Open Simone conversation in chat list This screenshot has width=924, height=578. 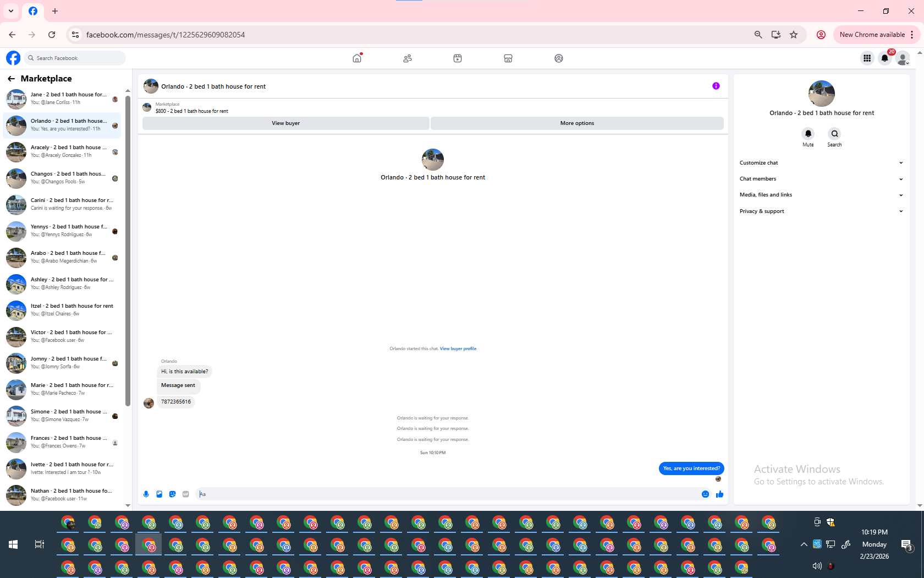coord(62,416)
